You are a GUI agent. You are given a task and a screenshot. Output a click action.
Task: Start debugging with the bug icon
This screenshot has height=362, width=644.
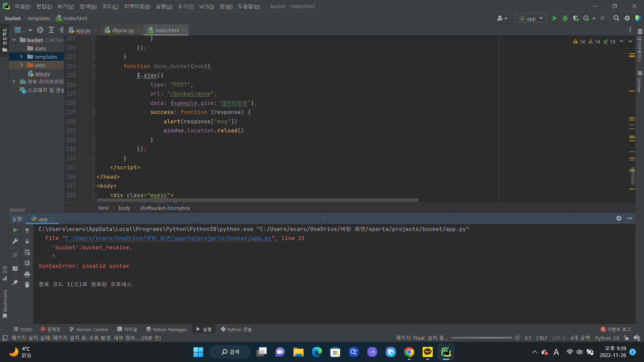(x=565, y=18)
